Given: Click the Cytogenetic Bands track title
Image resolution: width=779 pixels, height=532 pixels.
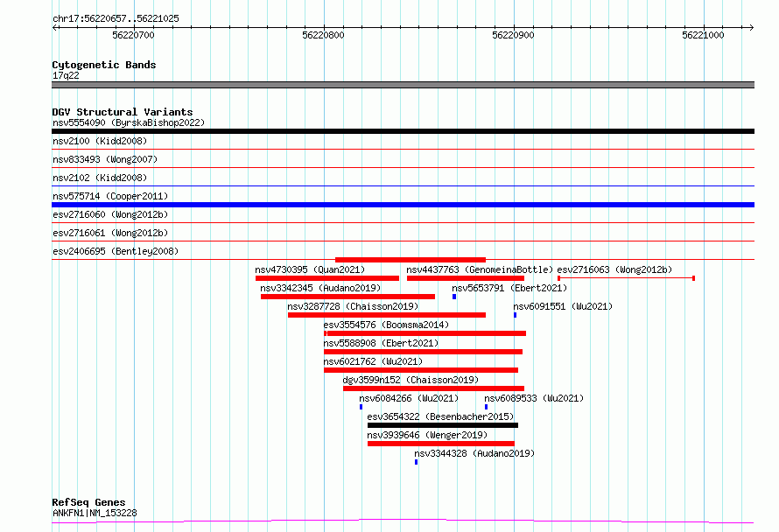Looking at the screenshot, I should pyautogui.click(x=104, y=65).
